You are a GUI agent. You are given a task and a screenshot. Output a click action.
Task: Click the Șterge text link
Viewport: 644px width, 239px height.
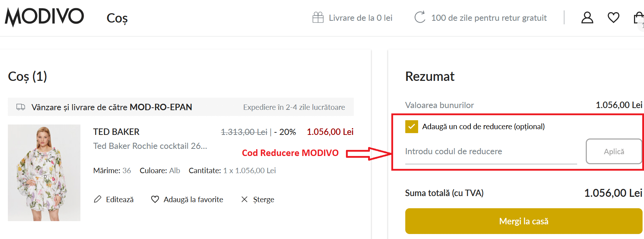coord(263,200)
